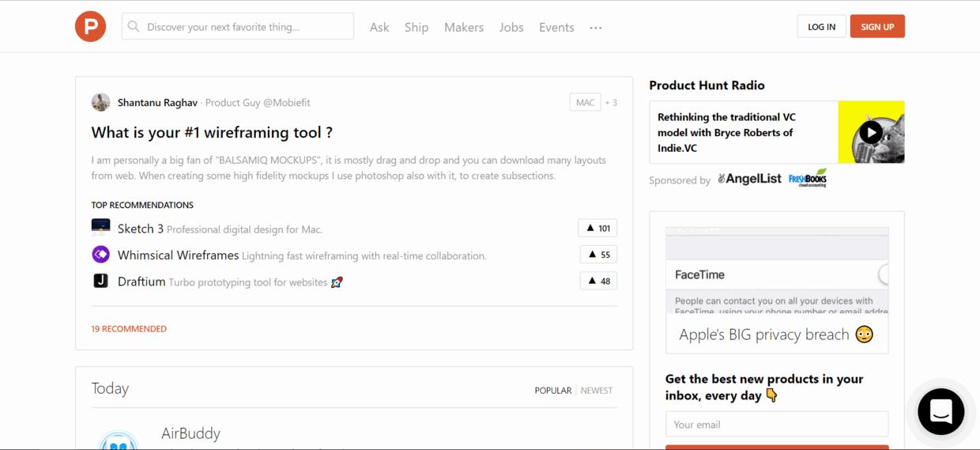Select the Popular tab

coord(552,391)
